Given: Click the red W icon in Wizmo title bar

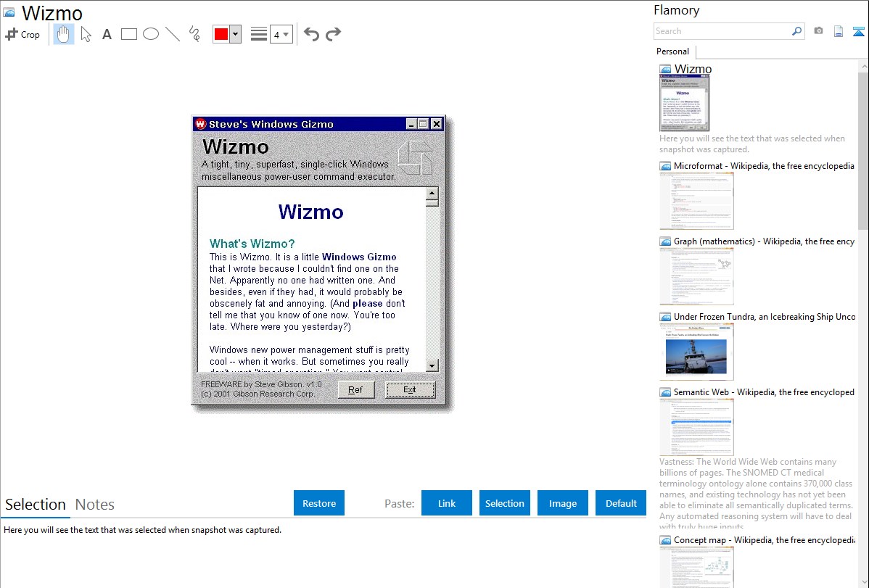Looking at the screenshot, I should (201, 123).
